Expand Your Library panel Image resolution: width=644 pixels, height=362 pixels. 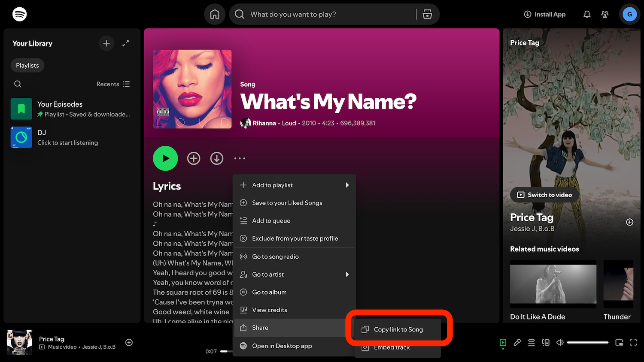pyautogui.click(x=125, y=43)
